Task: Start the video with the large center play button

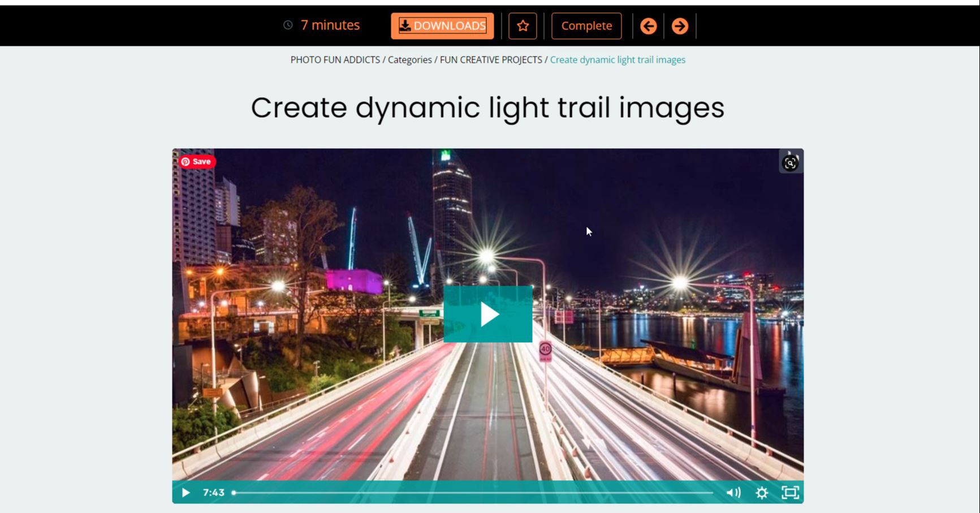Action: click(x=488, y=314)
